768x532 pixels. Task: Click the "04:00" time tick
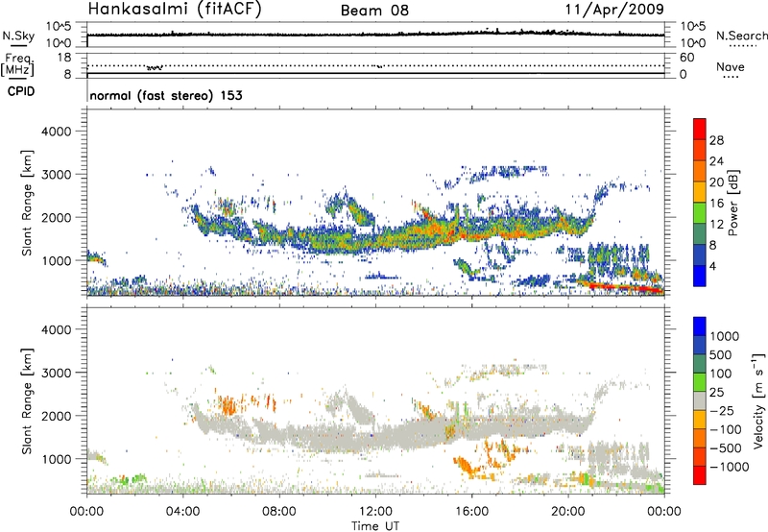click(182, 512)
